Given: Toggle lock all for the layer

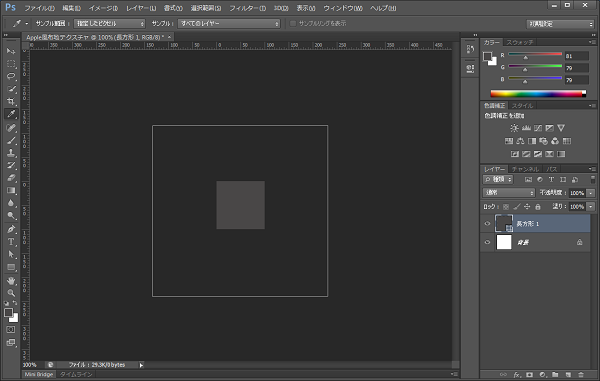Looking at the screenshot, I should coord(538,207).
